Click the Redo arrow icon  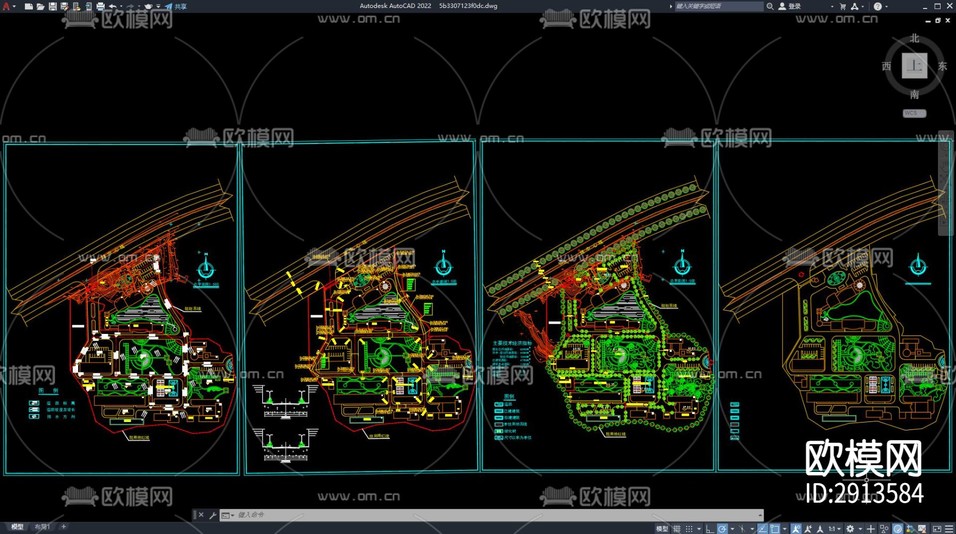pyautogui.click(x=130, y=6)
